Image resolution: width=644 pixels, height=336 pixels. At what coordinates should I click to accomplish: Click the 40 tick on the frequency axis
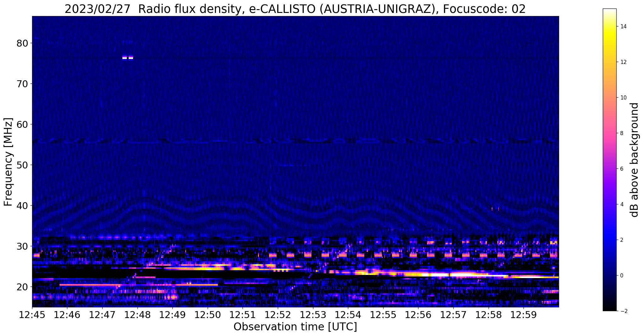(x=23, y=206)
